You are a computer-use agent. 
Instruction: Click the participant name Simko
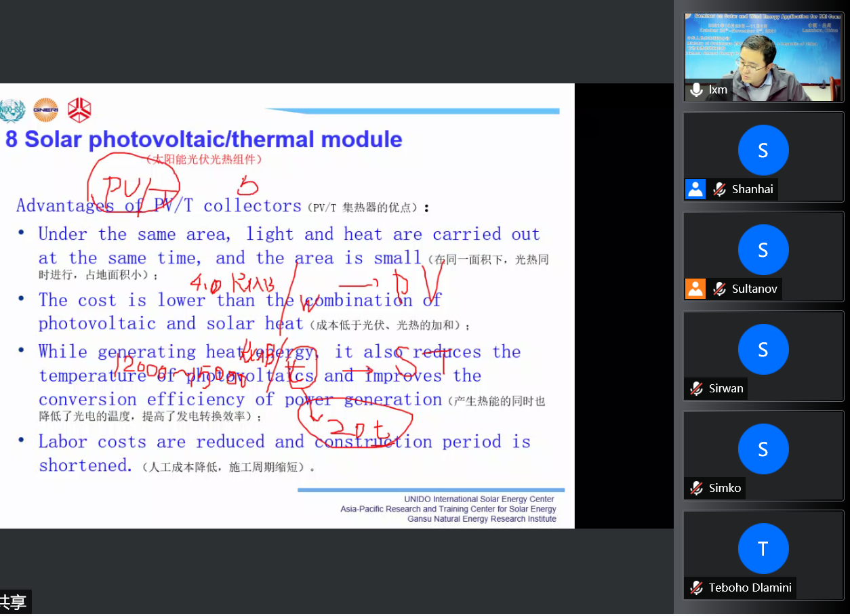[725, 488]
